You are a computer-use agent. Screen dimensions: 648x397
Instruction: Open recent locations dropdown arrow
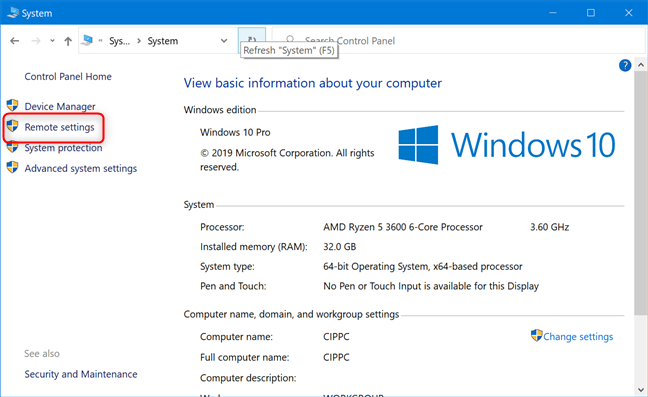52,41
